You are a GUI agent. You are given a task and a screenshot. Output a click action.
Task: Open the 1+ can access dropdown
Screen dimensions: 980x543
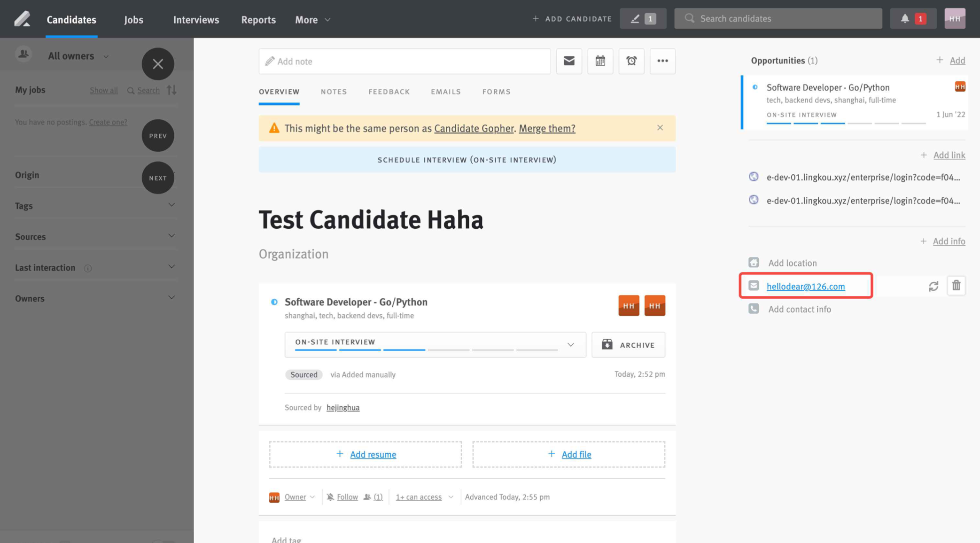click(x=424, y=497)
